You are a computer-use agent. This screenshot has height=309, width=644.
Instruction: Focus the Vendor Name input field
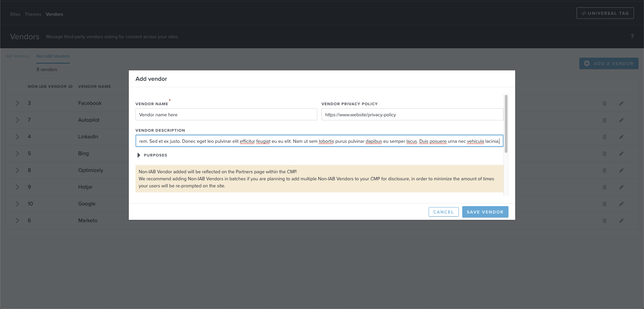click(x=226, y=115)
